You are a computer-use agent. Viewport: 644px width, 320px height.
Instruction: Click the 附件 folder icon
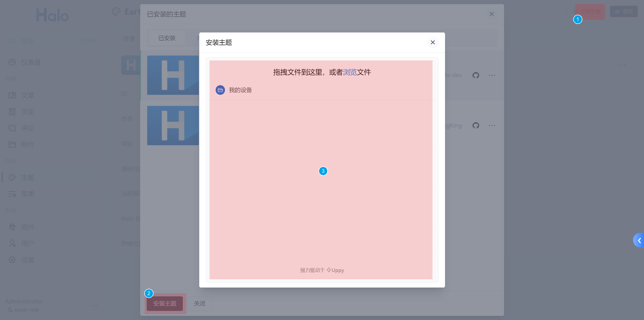12,145
